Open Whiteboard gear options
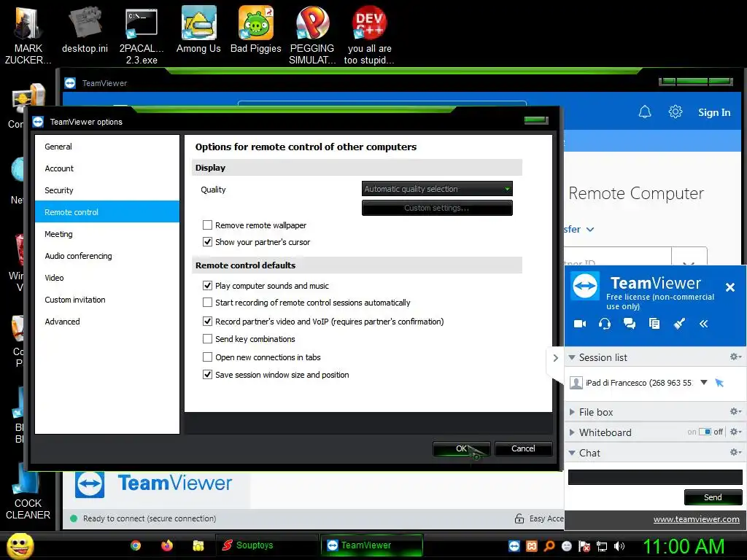Viewport: 747px width, 560px height. [x=735, y=432]
